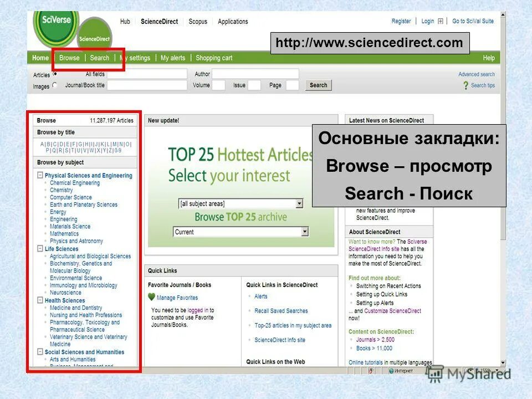The width and height of the screenshot is (532, 399).
Task: Click the Manage Favorites link
Action: coord(177,298)
